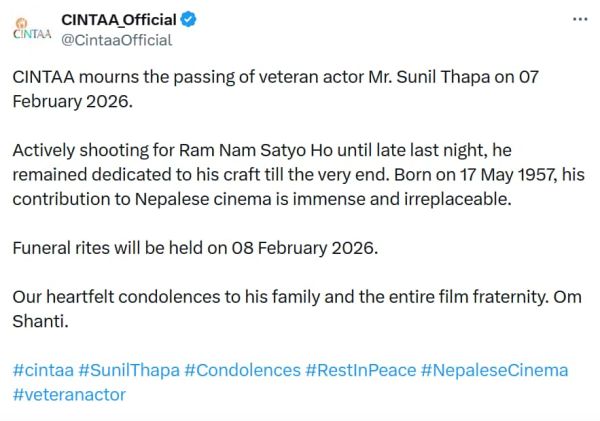Select the #NepaleseCinema hashtag
This screenshot has width=600, height=421.
494,370
